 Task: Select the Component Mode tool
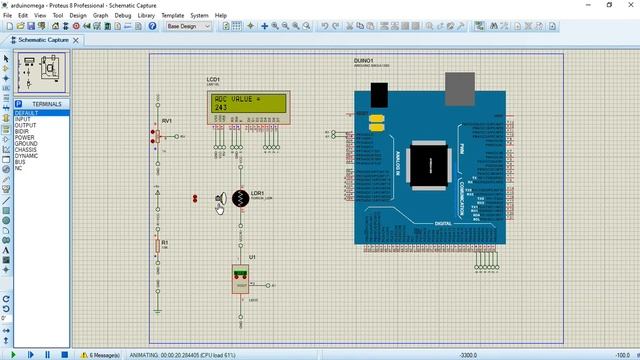coord(6,69)
